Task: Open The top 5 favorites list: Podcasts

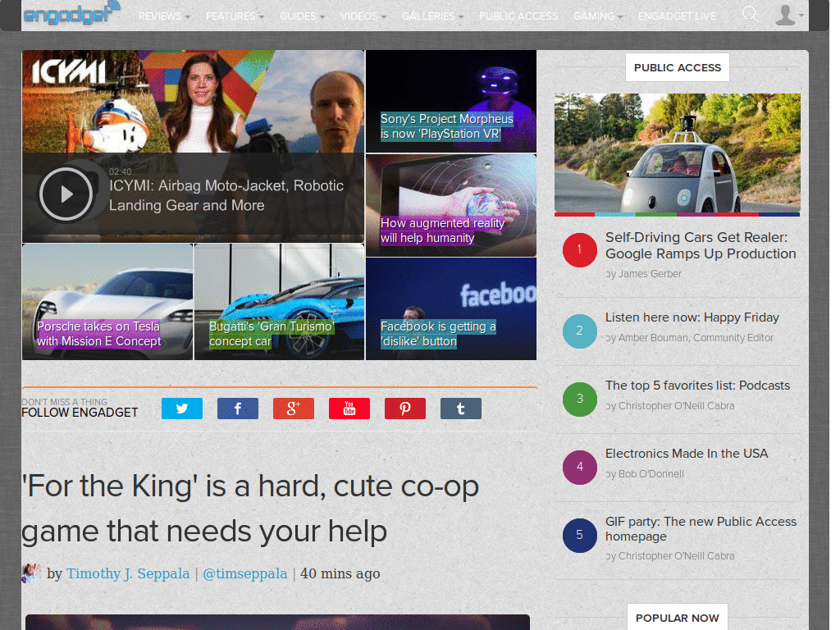Action: pyautogui.click(x=697, y=386)
